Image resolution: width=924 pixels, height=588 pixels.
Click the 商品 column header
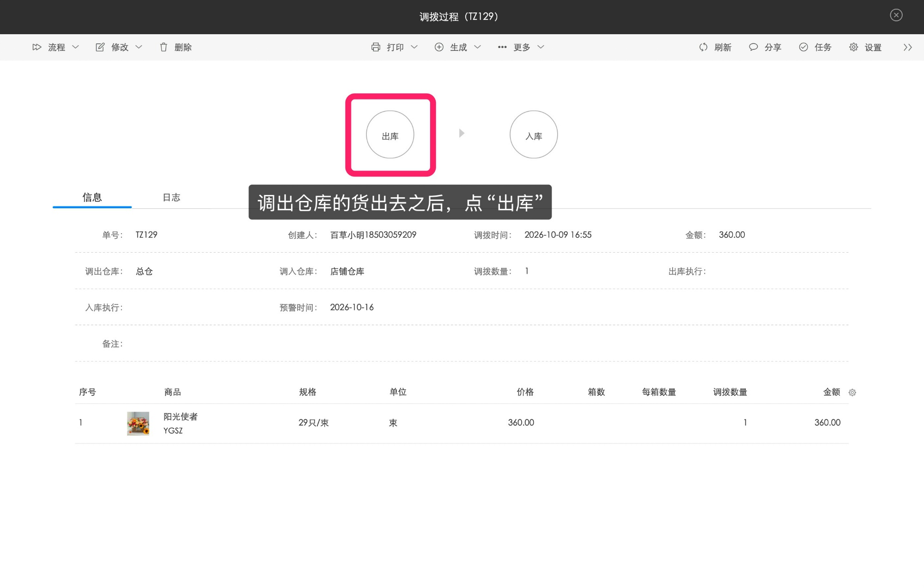pyautogui.click(x=173, y=392)
